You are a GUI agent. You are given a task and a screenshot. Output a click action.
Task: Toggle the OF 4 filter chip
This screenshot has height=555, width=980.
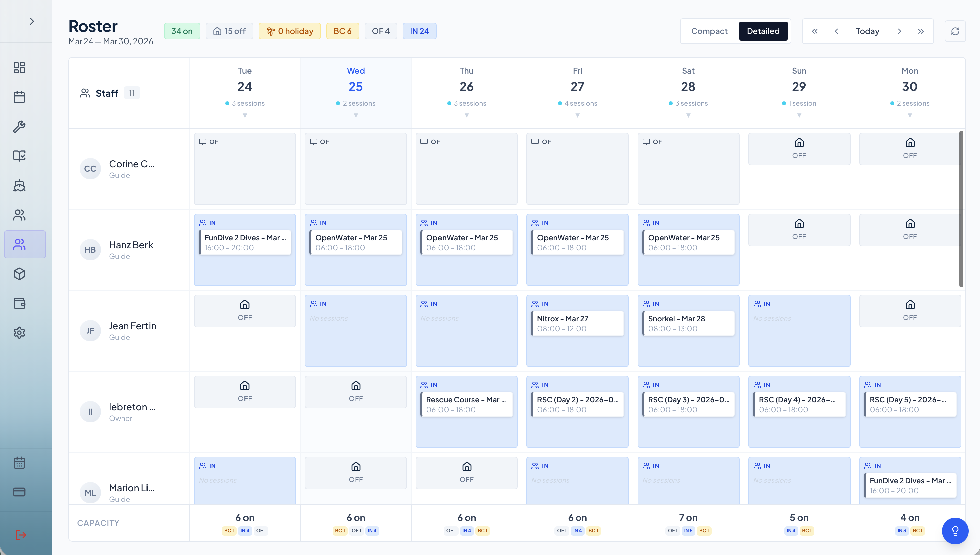click(381, 31)
